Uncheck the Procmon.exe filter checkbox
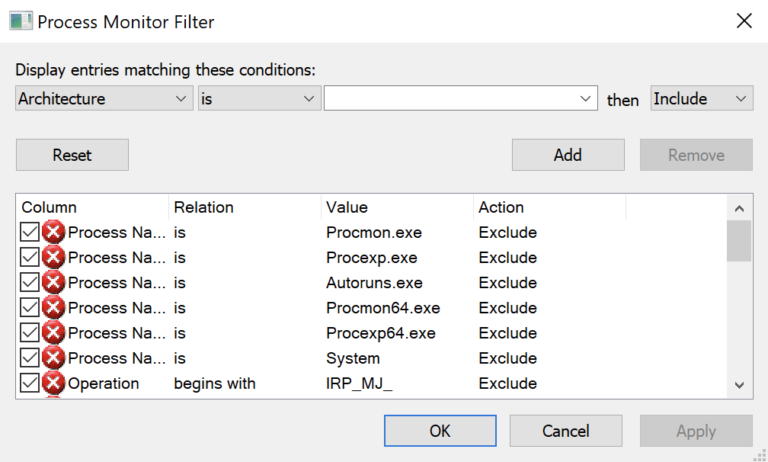Viewport: 768px width, 462px height. 30,233
